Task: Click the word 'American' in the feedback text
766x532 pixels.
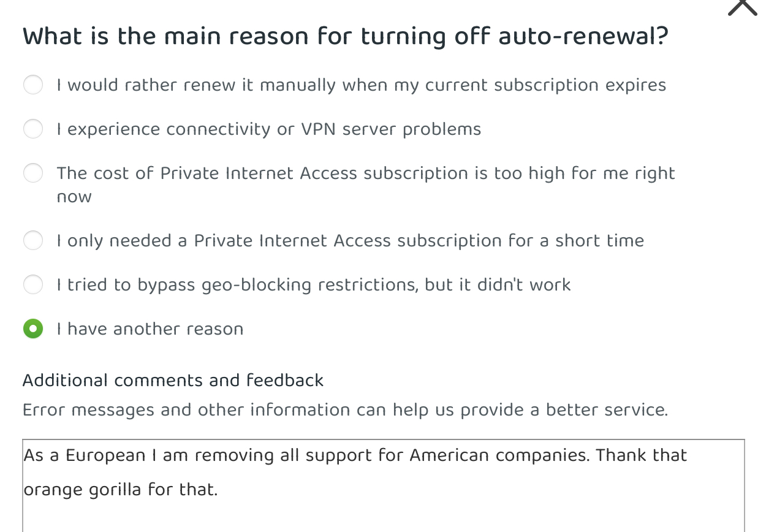Action: tap(449, 455)
